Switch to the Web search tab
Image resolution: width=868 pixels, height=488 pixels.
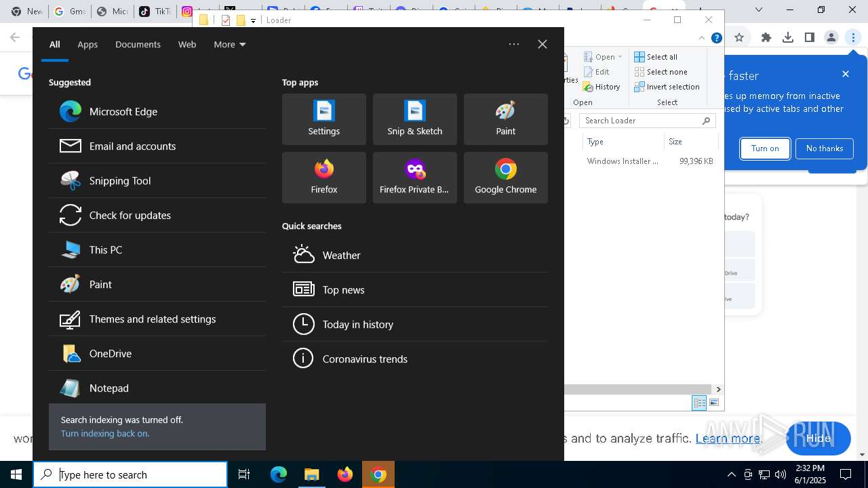[x=187, y=45]
